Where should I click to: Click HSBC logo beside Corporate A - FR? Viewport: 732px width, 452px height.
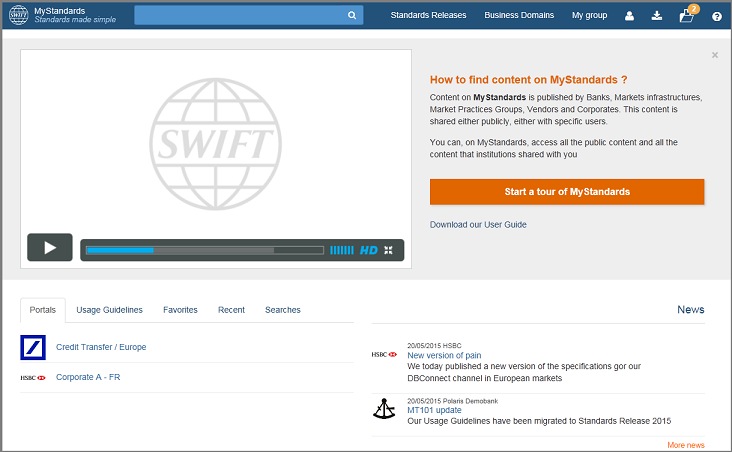[x=33, y=378]
